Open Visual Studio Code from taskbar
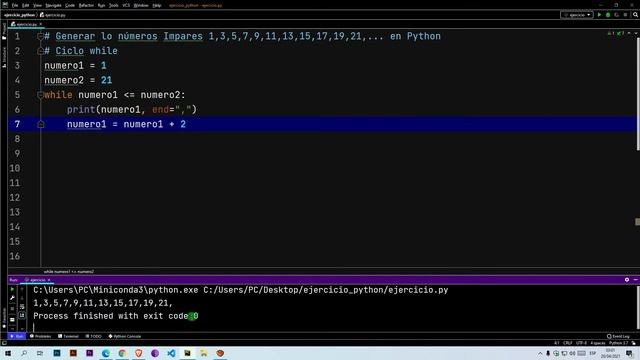 tap(171, 353)
